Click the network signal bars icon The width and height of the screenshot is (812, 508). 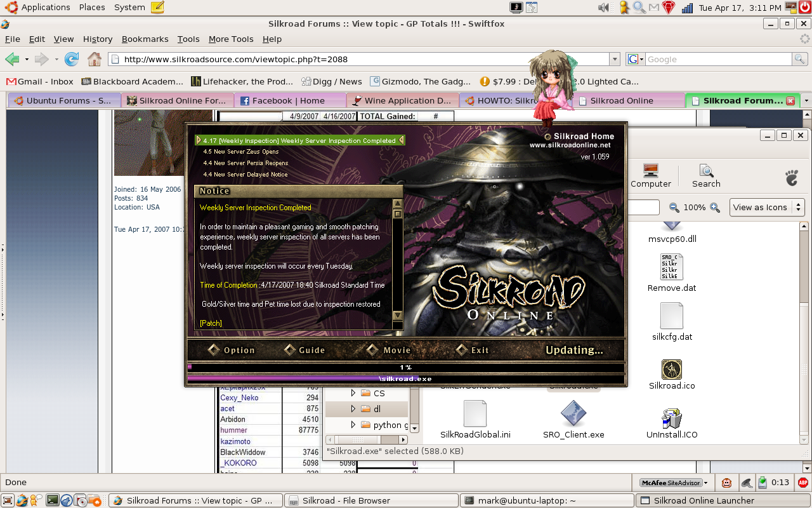click(687, 8)
